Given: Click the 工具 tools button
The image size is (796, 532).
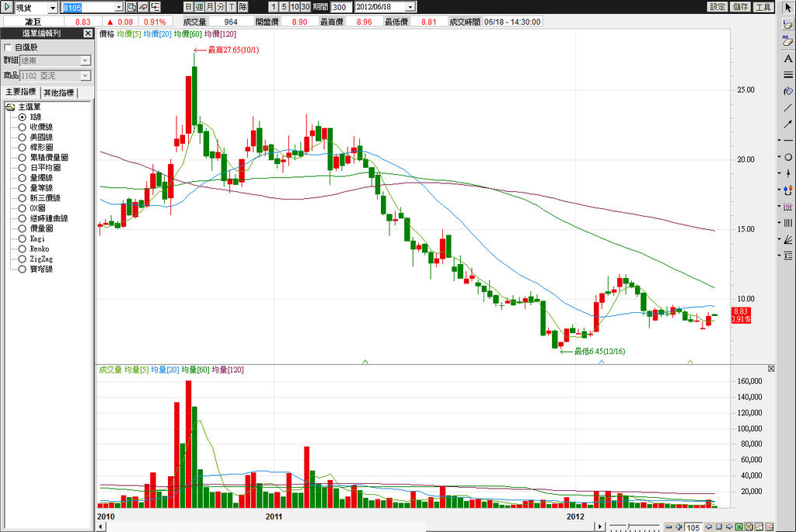Looking at the screenshot, I should 763,7.
